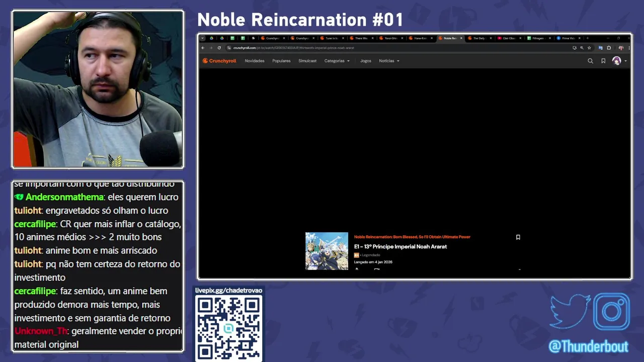
Task: Click 'Lançado em 4 jan 2026' text
Action: [373, 262]
